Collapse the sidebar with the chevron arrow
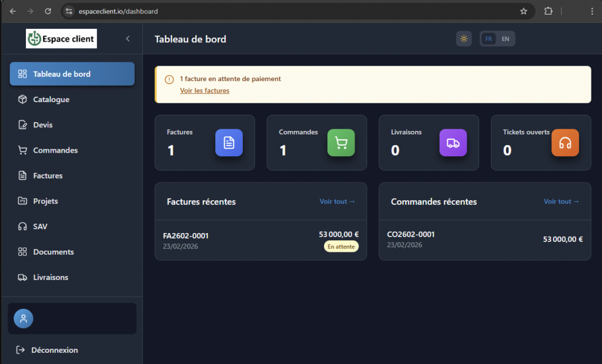This screenshot has width=602, height=364. [128, 39]
